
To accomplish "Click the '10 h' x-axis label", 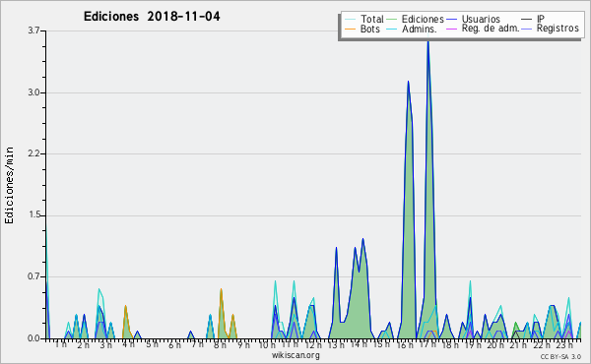I will pyautogui.click(x=267, y=344).
